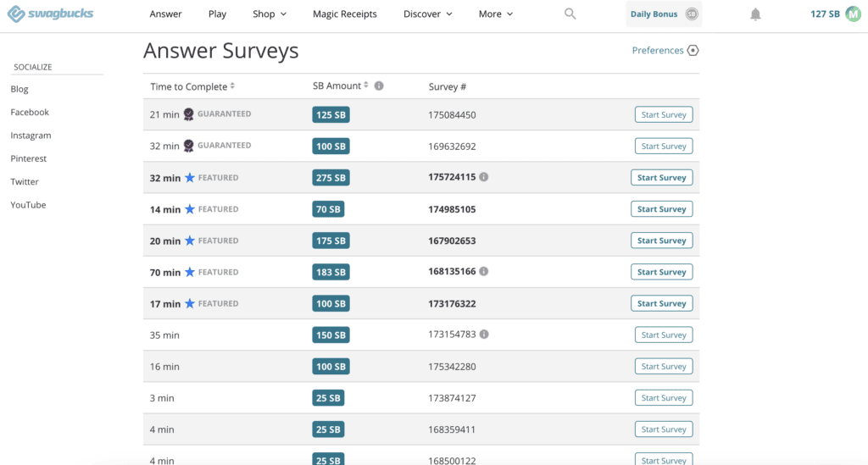Screen dimensions: 868x465
Task: Expand the Shop menu
Action: [270, 14]
